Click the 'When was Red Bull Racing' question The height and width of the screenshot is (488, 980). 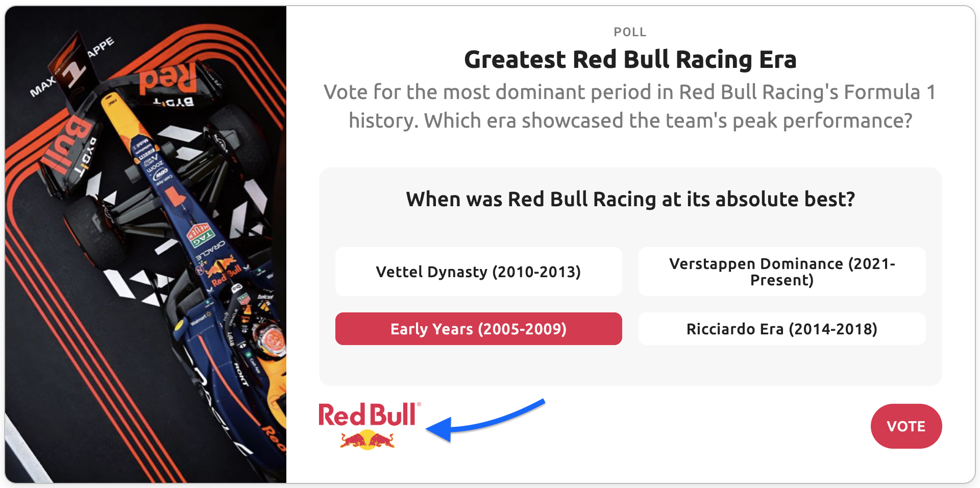(x=630, y=199)
